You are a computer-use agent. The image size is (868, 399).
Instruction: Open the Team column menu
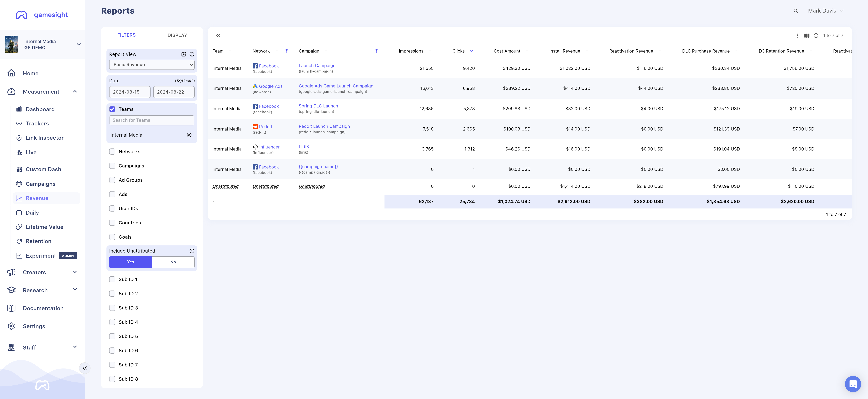[230, 51]
